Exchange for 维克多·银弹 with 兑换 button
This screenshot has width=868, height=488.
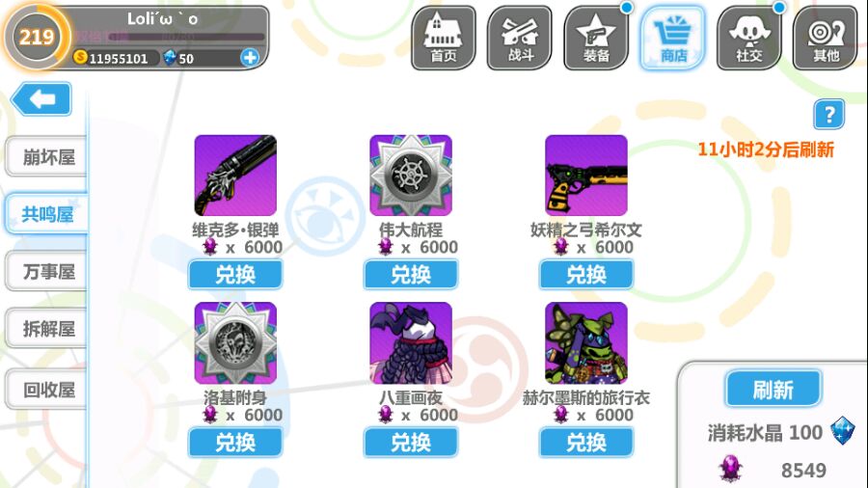pyautogui.click(x=235, y=275)
